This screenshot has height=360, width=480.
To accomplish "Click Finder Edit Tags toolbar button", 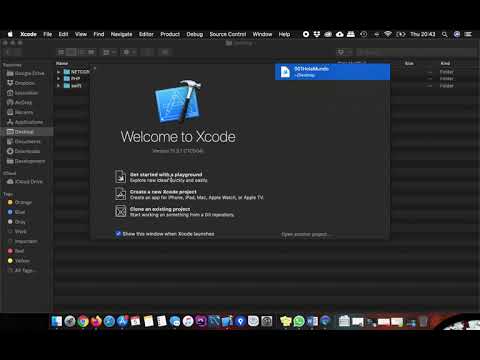I will [x=165, y=52].
